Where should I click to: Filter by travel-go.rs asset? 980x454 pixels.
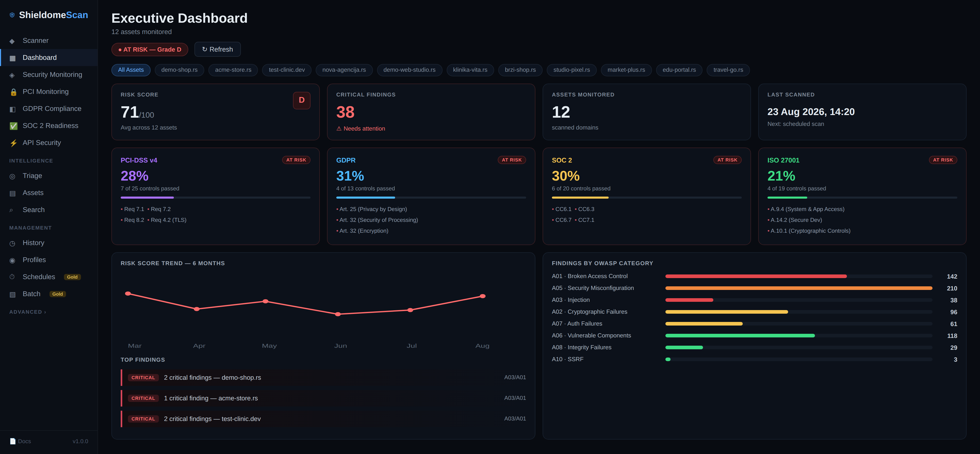[728, 70]
